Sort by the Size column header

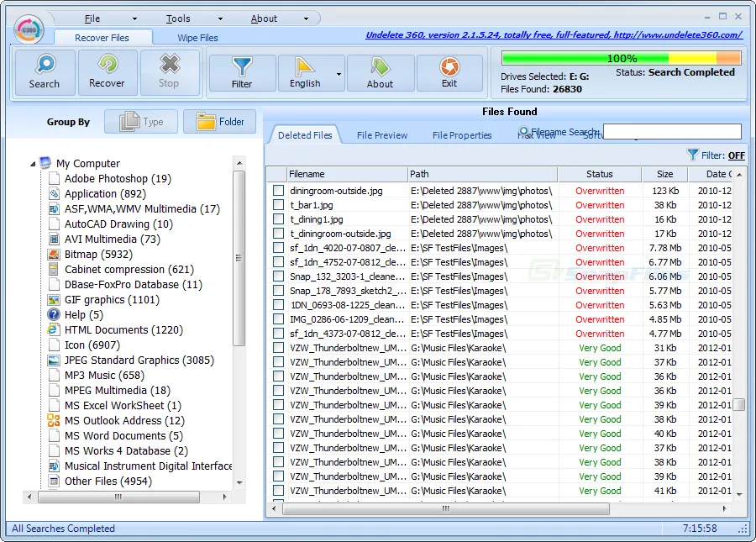click(x=665, y=174)
